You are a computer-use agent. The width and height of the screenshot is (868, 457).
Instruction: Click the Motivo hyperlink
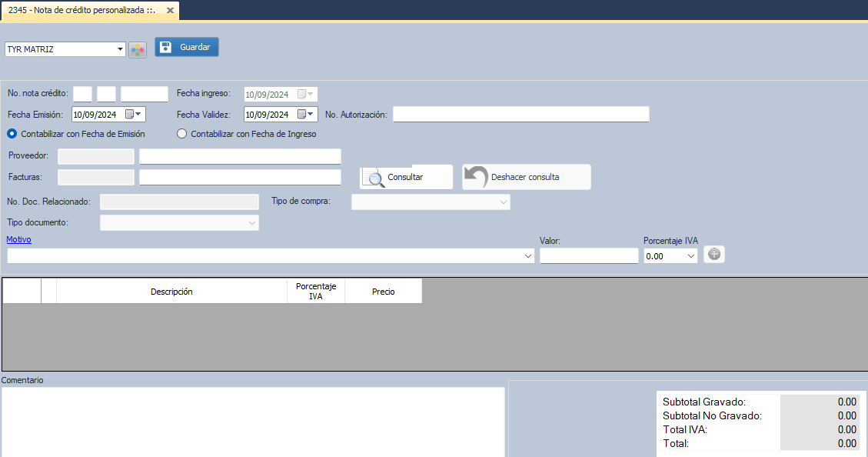pyautogui.click(x=18, y=239)
